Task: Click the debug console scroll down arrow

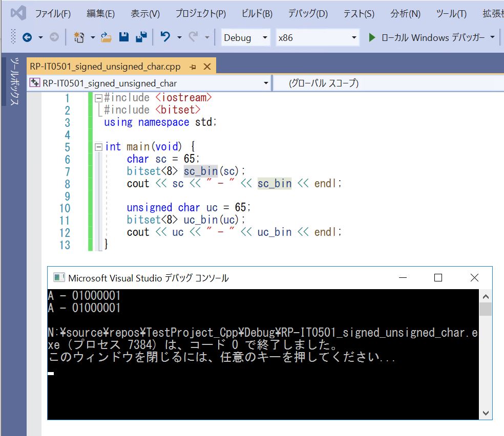Action: 486,412
